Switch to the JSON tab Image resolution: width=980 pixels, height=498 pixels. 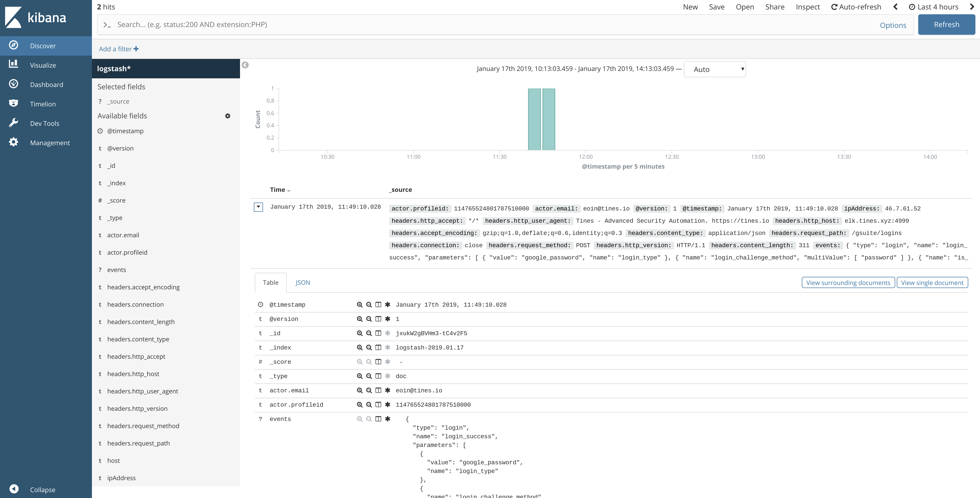[303, 282]
